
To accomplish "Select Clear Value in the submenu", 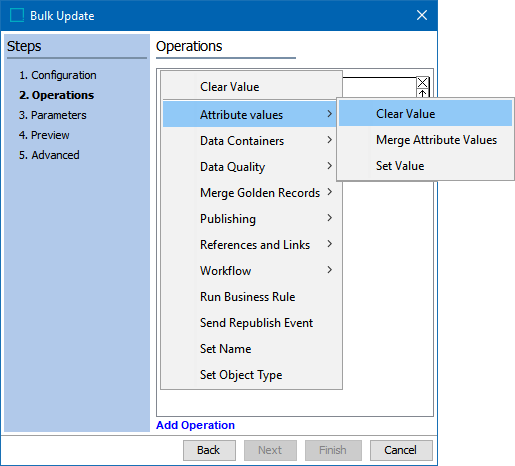I will click(425, 114).
